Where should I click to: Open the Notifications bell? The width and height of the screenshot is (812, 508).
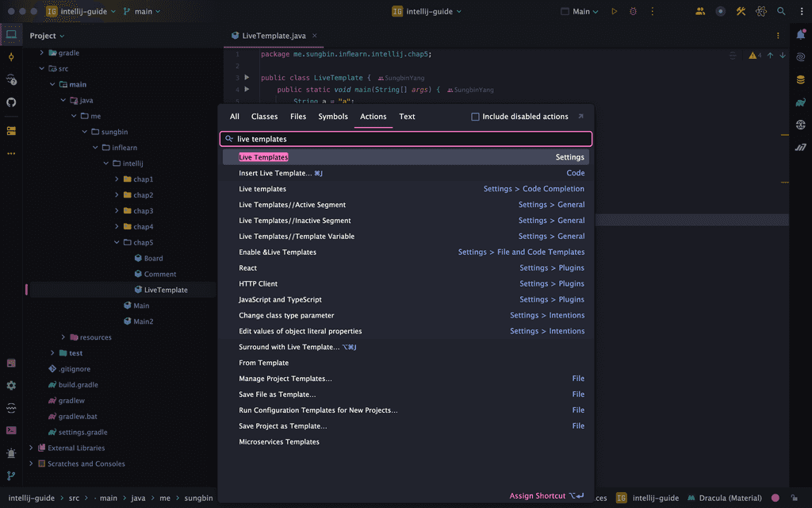coord(801,35)
